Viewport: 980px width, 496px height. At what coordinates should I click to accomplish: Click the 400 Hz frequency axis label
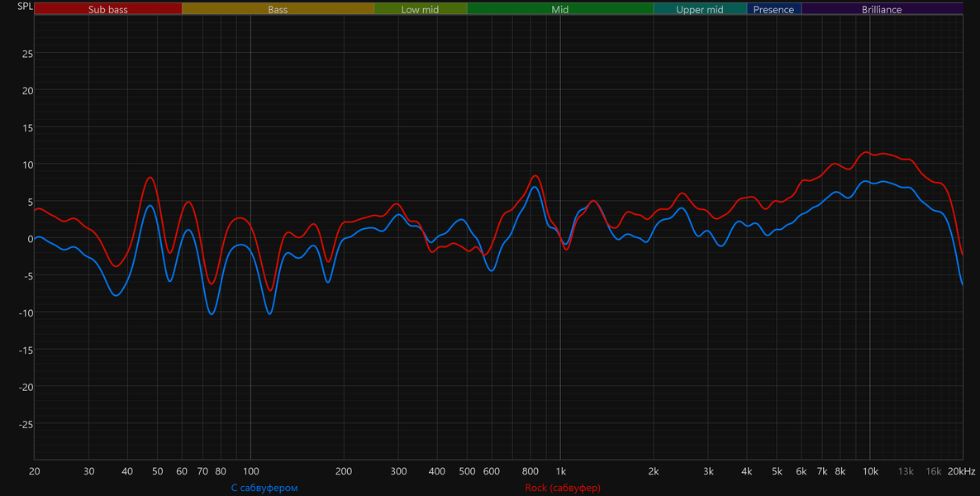point(437,471)
